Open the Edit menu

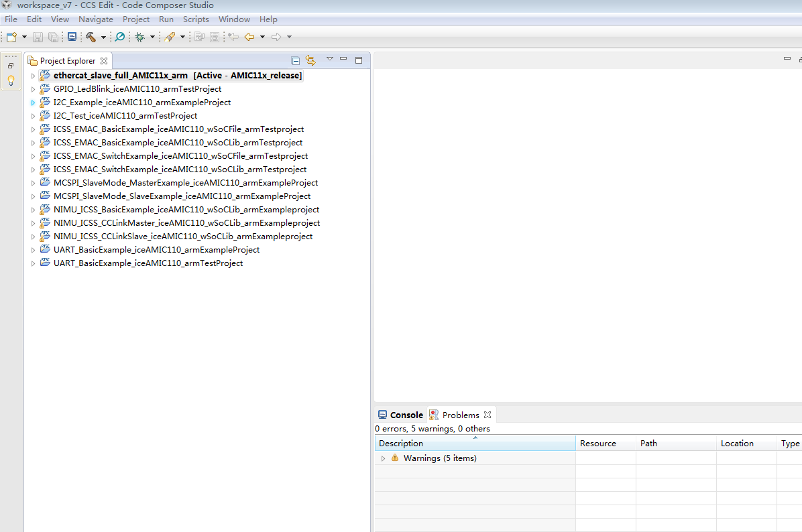coord(34,19)
